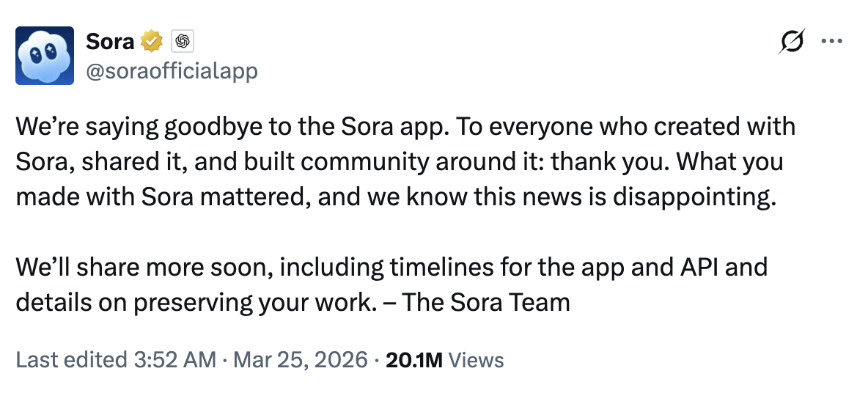Screen dimensions: 868x393
Task: Open the @soraofficialapp handle link
Action: 172,71
